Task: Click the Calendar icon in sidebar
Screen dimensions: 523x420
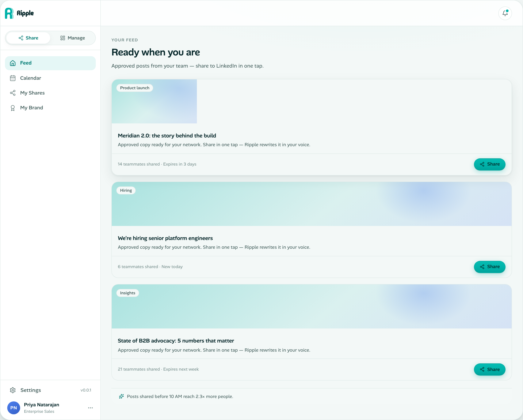Action: tap(13, 78)
